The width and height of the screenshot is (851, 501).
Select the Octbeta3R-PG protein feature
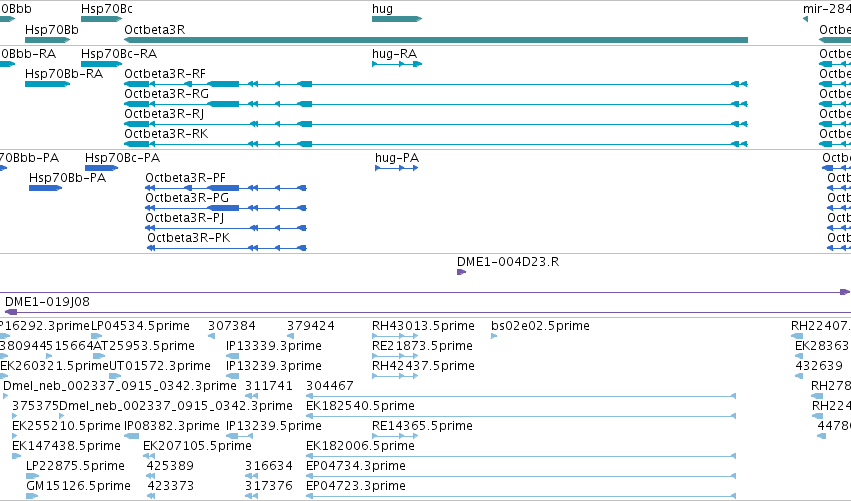pyautogui.click(x=226, y=208)
